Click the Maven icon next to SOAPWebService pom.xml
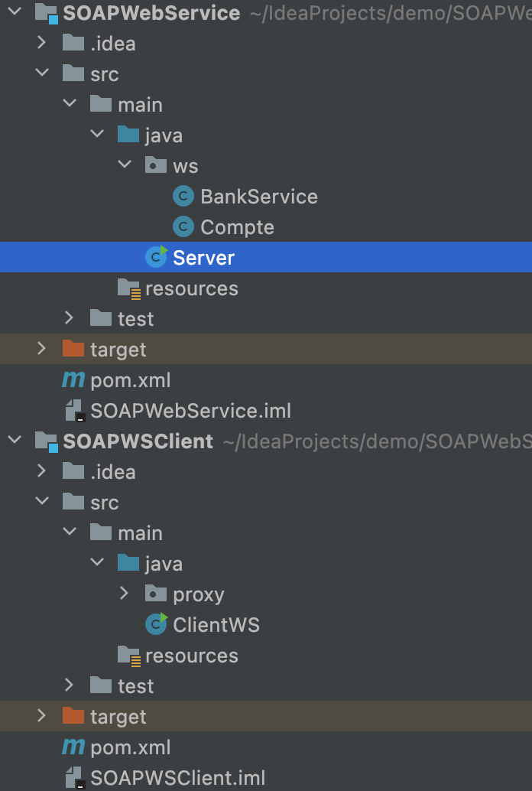 (73, 379)
